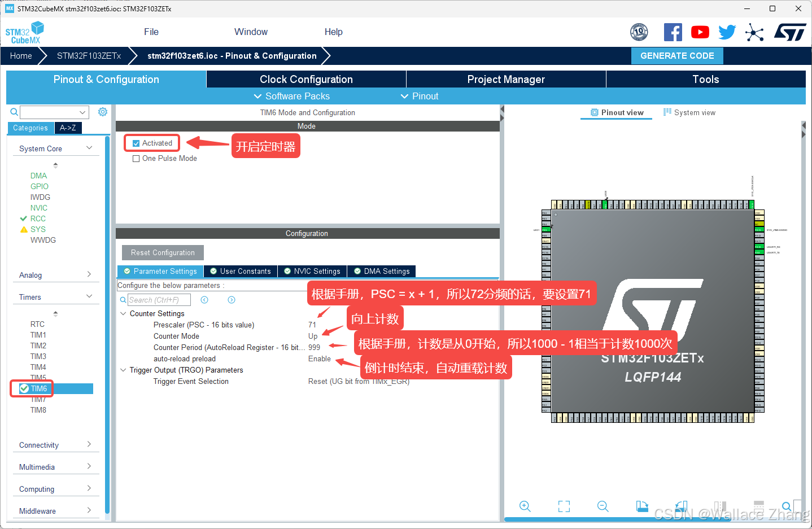Click the Counter Period value 999
Image resolution: width=812 pixels, height=529 pixels.
point(314,347)
